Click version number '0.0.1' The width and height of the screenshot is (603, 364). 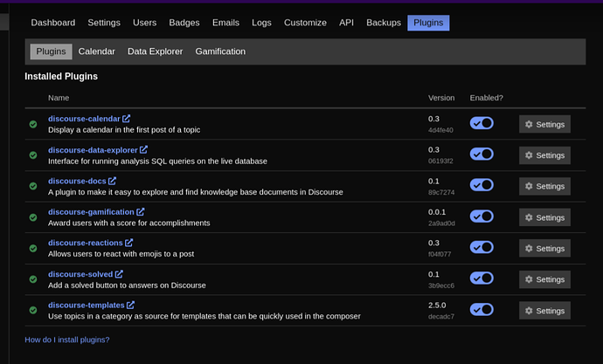[437, 212]
